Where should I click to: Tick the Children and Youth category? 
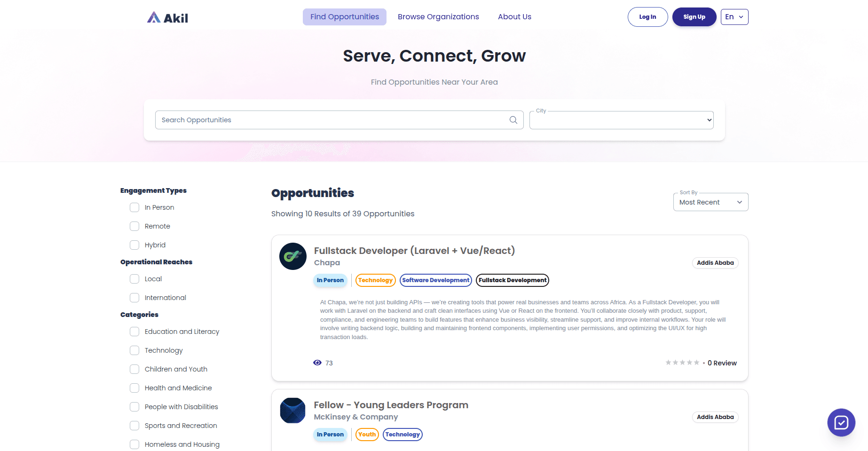point(134,369)
